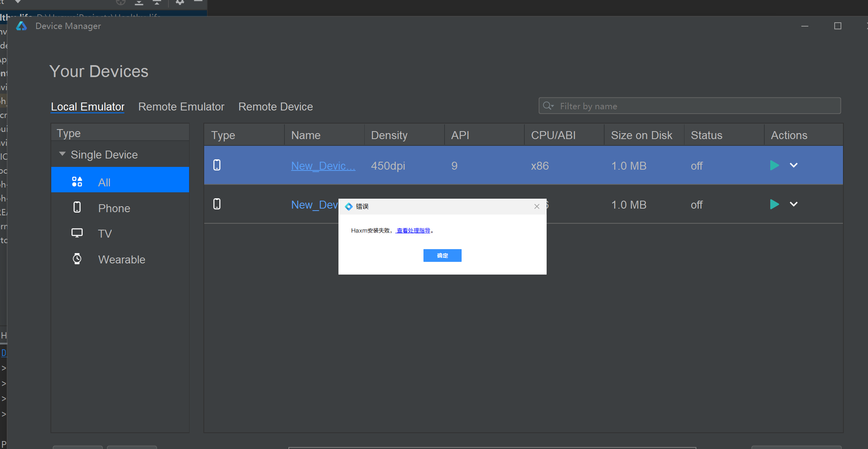This screenshot has width=868, height=449.
Task: Maximize the Device Manager window
Action: (x=838, y=26)
